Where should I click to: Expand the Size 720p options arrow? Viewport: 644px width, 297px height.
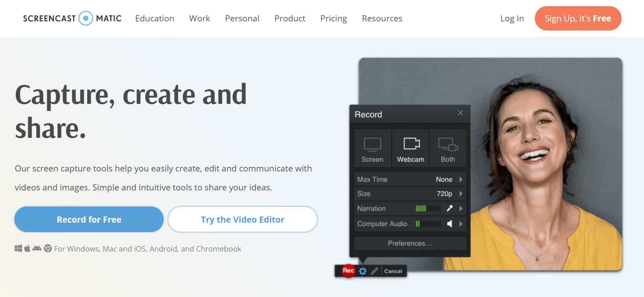461,194
